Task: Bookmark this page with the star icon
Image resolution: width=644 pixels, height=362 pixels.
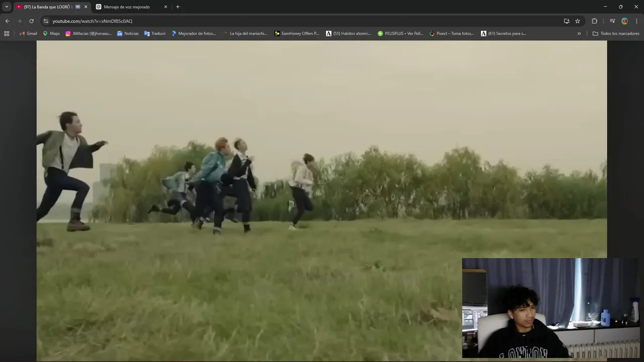Action: 578,21
